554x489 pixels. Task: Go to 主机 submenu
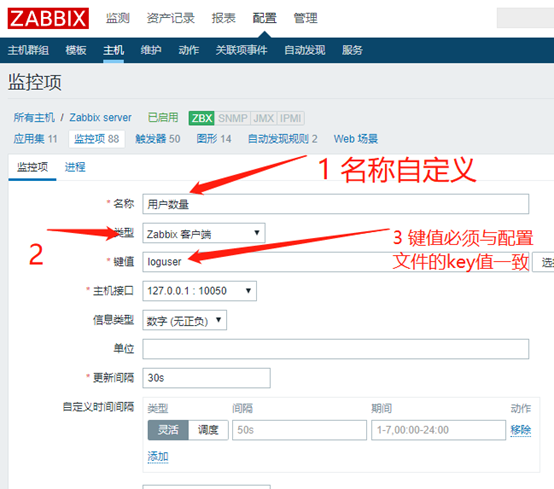point(113,50)
